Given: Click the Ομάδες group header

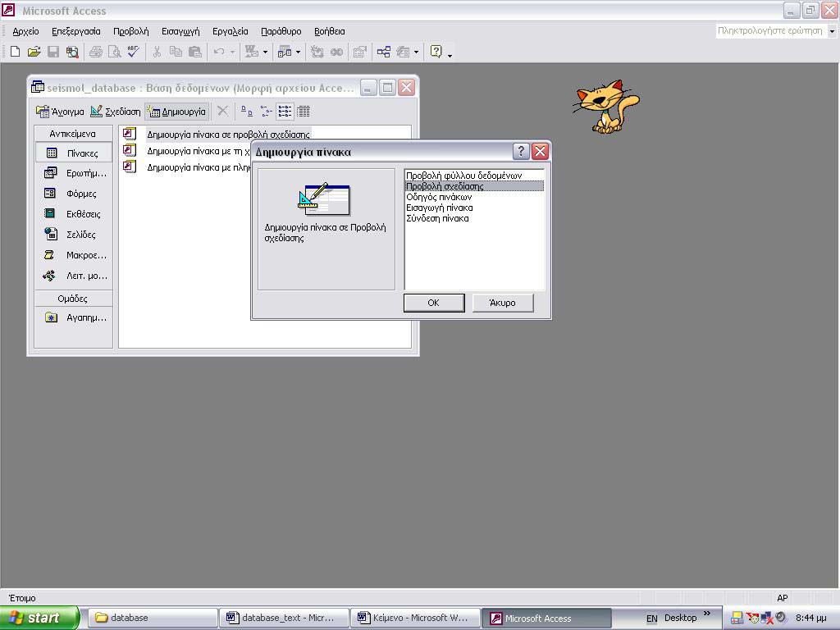Looking at the screenshot, I should (x=73, y=299).
